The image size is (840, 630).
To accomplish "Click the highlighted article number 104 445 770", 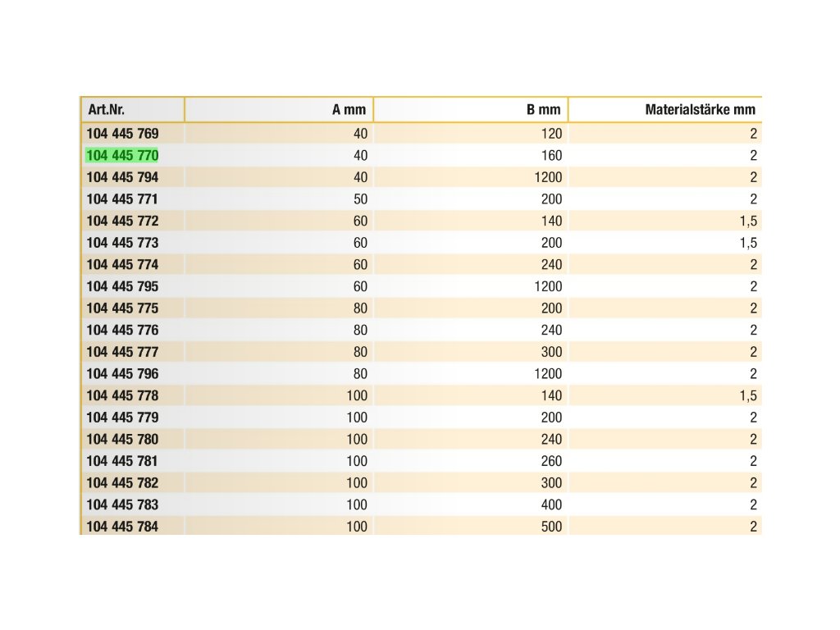I will point(122,155).
